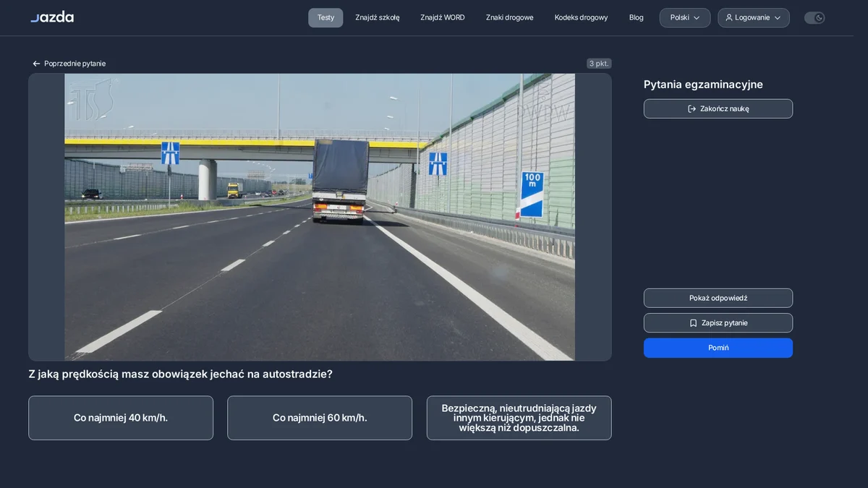
Task: Open the Testy tab
Action: pyautogui.click(x=325, y=17)
